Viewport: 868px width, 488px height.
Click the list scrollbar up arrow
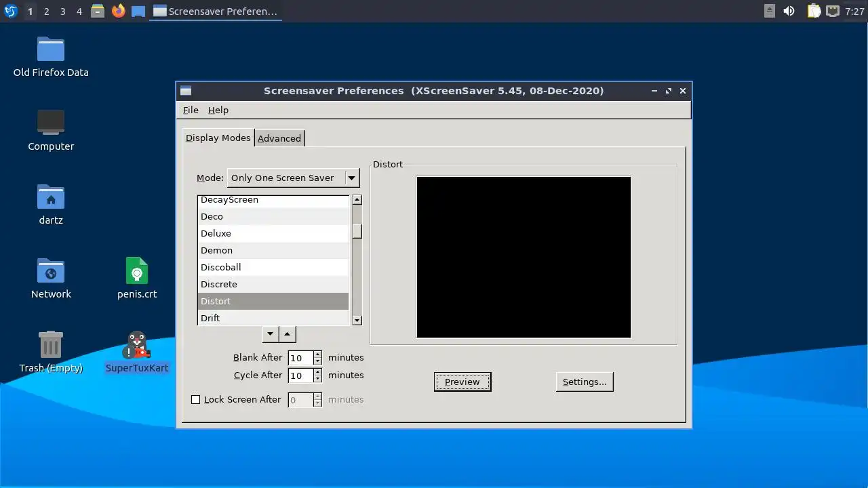tap(357, 200)
